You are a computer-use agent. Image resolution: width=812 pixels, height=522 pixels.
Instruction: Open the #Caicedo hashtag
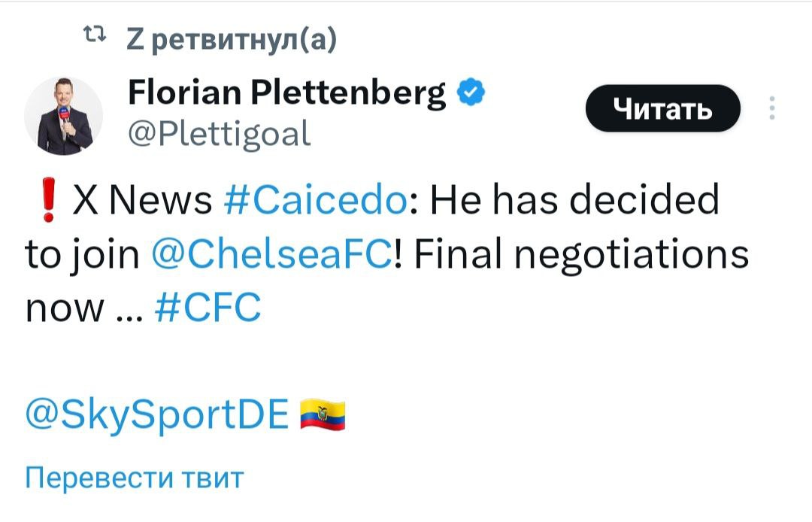[x=317, y=201]
